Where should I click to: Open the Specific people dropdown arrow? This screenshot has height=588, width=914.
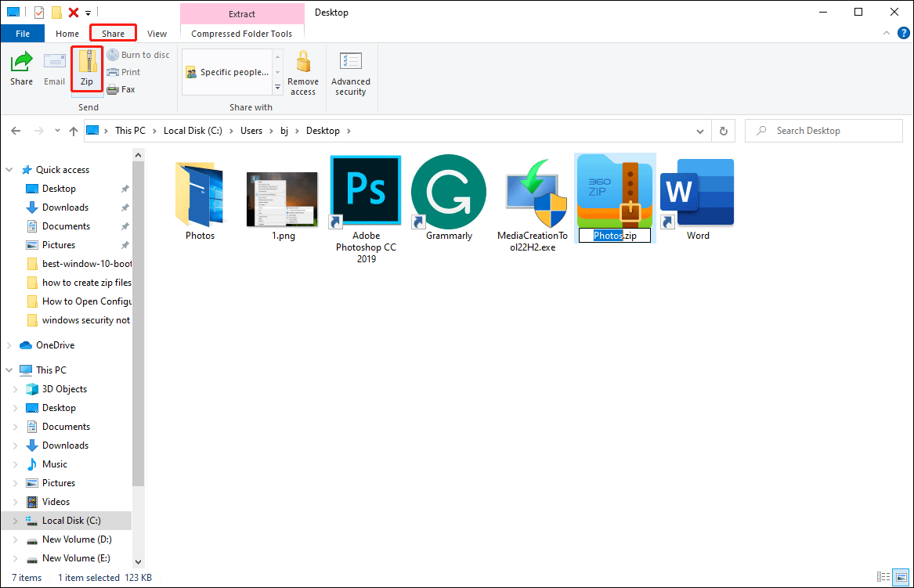277,86
